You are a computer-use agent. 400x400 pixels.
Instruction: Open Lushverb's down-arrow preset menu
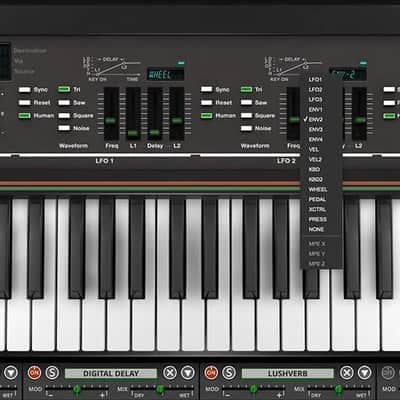click(364, 372)
